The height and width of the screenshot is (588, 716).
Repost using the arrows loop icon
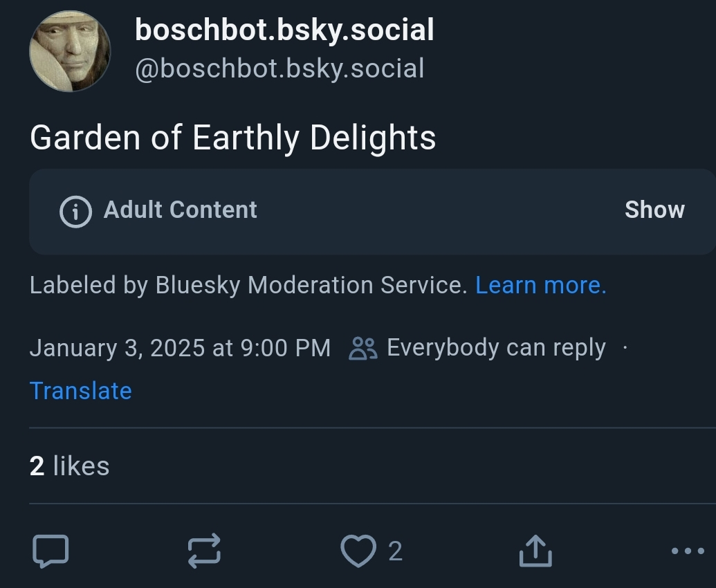(205, 551)
